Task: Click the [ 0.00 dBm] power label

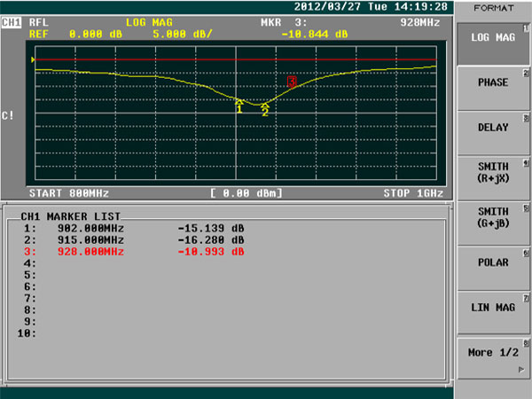Action: click(246, 193)
